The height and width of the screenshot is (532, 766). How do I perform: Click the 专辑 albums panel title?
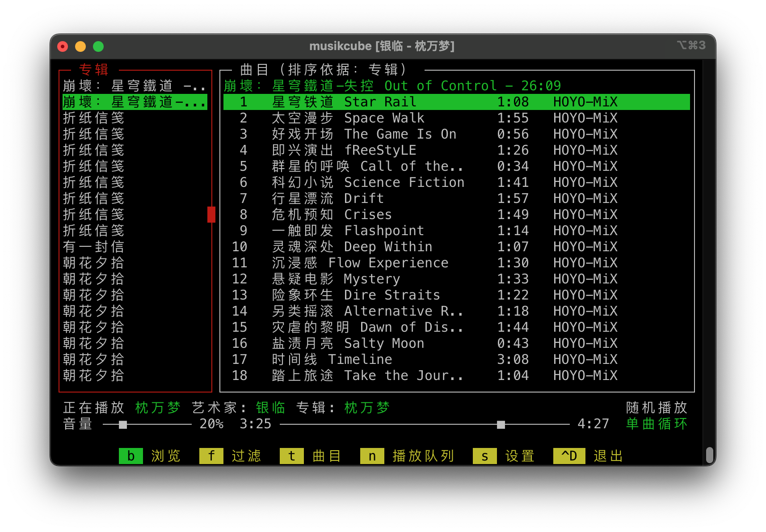click(94, 70)
